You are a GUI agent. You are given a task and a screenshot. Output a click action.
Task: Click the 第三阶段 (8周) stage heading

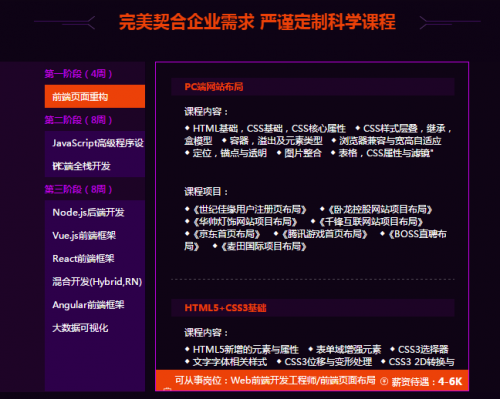coord(78,189)
